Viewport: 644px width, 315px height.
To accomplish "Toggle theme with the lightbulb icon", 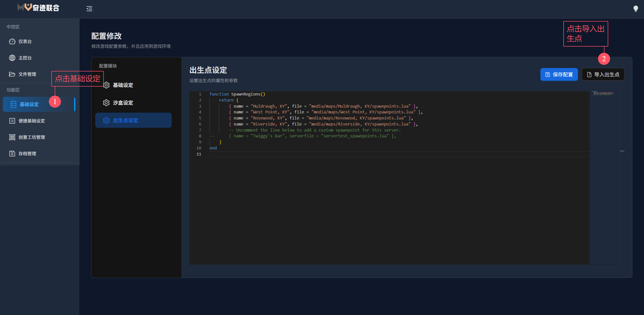I will 635,9.
